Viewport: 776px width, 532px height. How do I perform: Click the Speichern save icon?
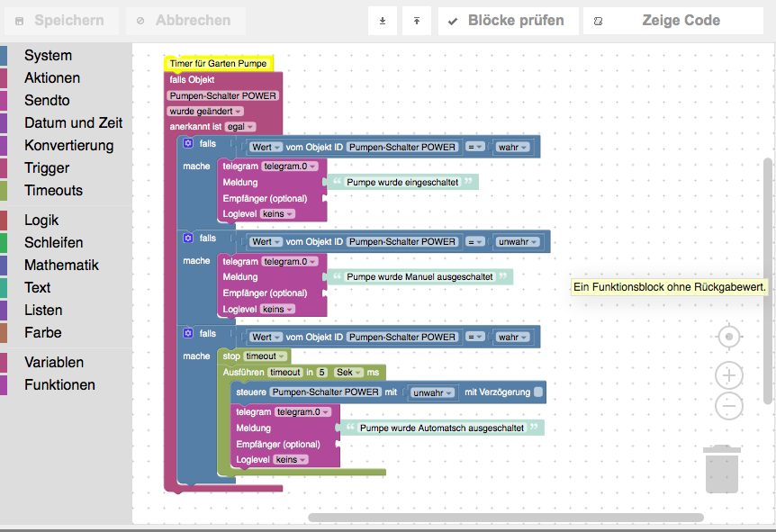point(19,22)
